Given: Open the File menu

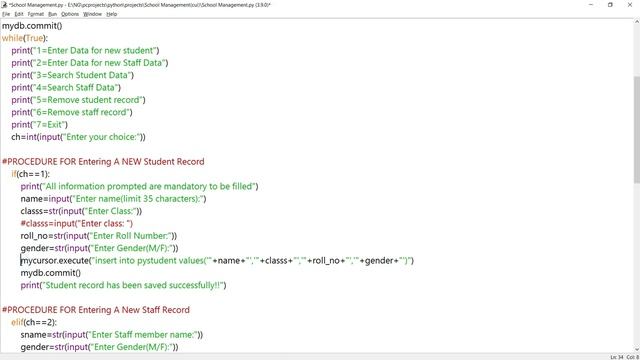Looking at the screenshot, I should [6, 14].
